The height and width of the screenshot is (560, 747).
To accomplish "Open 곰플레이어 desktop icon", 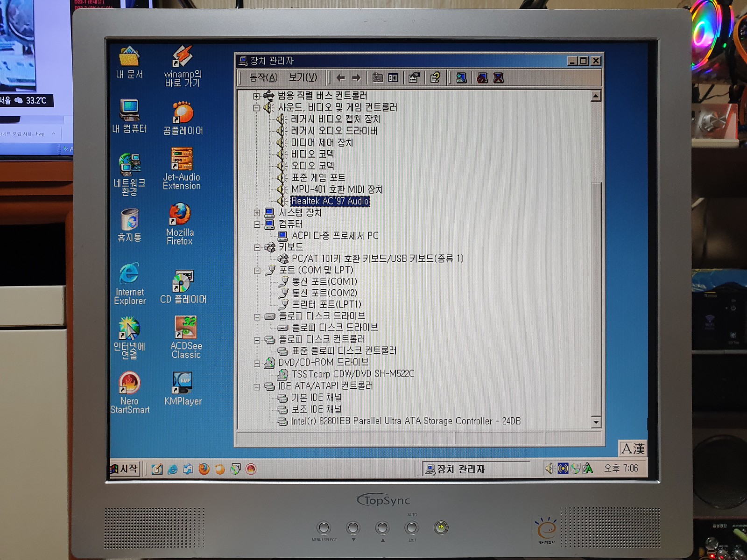I will pos(183,119).
